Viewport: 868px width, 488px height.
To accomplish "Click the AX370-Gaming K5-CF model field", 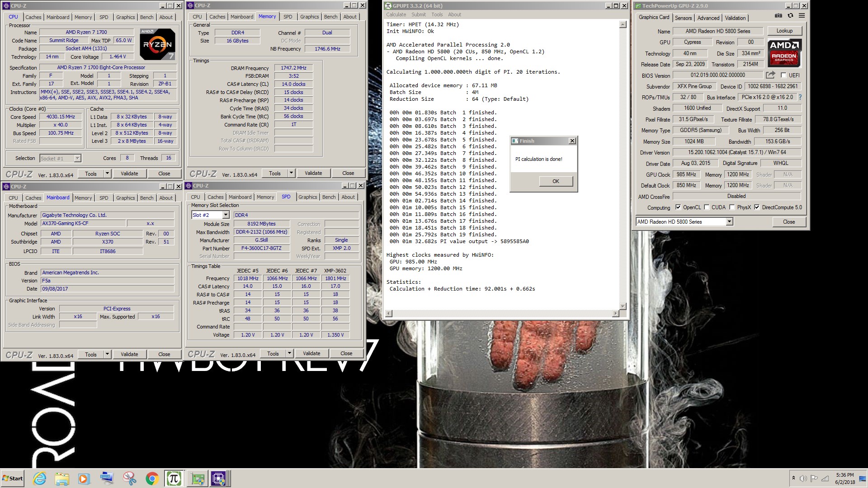I will [82, 224].
